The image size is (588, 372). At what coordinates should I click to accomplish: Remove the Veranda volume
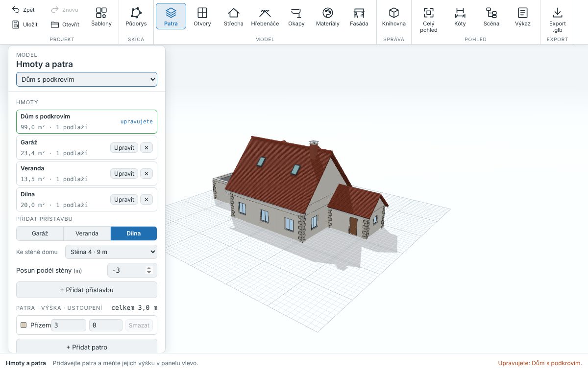[x=147, y=173]
